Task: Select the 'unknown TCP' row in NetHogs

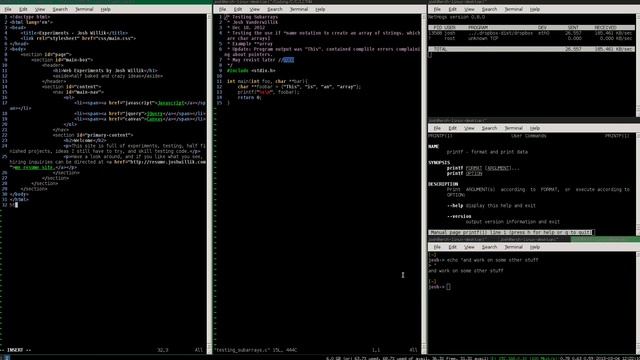Action: [531, 38]
